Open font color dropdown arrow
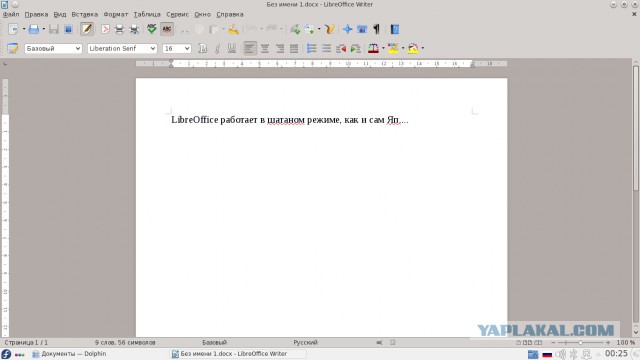640x360 pixels. [x=383, y=48]
